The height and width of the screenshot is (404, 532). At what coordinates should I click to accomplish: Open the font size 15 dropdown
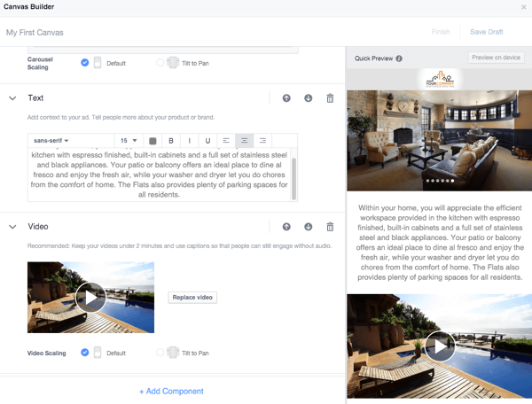tap(129, 141)
